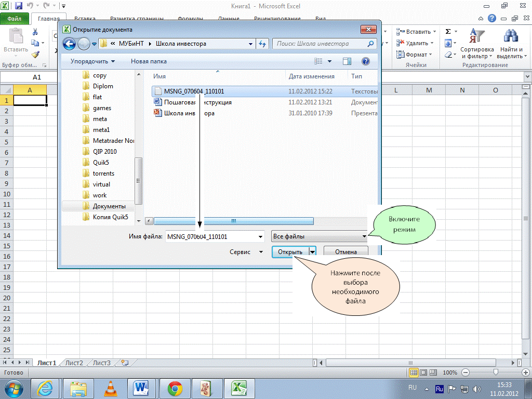This screenshot has width=532, height=399.
Task: Click the Cut scissors icon
Action: tap(35, 32)
